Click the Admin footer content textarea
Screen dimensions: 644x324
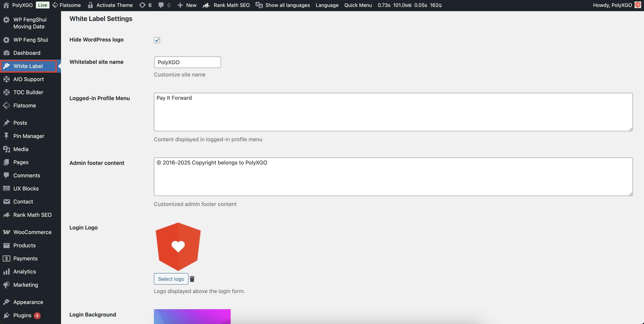pos(393,177)
